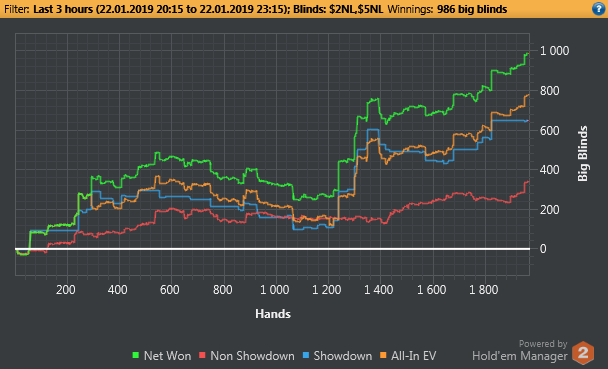Click the 'Last 3 hours' filter text

coord(63,9)
